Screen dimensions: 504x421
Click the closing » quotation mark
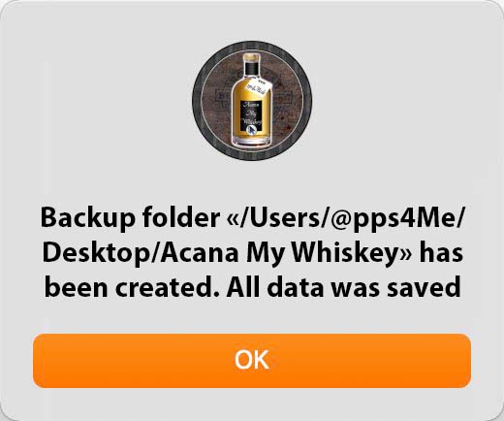pyautogui.click(x=406, y=254)
